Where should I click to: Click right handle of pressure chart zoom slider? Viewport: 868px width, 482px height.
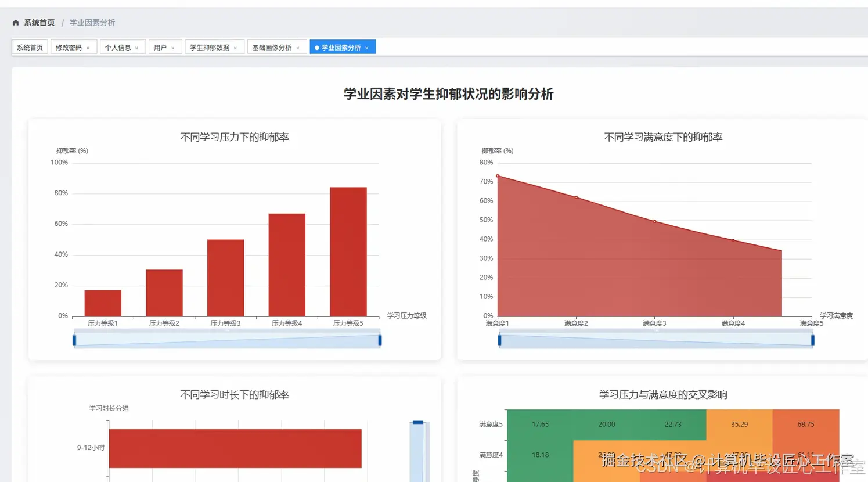tap(380, 340)
